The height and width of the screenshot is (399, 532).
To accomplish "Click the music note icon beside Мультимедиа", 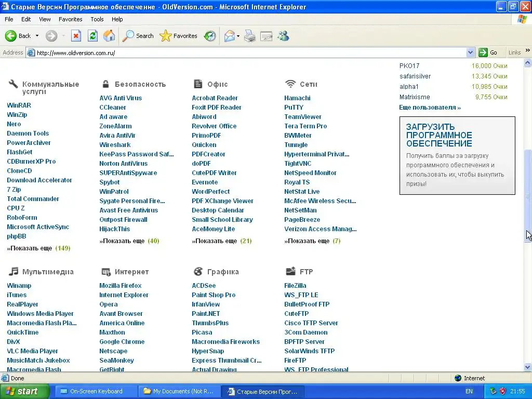I will pyautogui.click(x=13, y=271).
